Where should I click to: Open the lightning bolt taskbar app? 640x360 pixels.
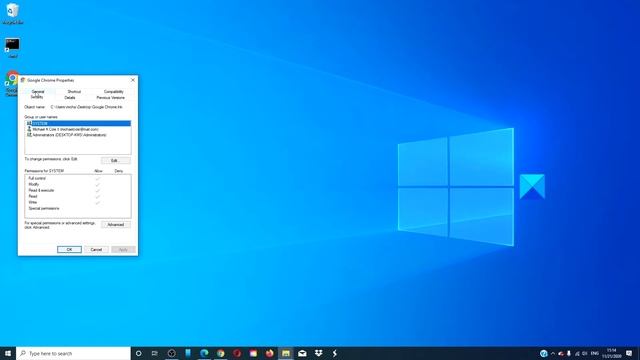tap(335, 353)
